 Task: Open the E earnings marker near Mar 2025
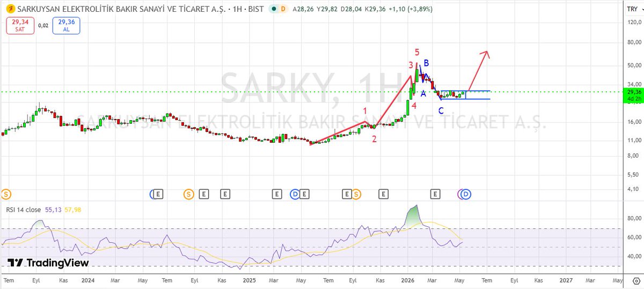pyautogui.click(x=277, y=194)
